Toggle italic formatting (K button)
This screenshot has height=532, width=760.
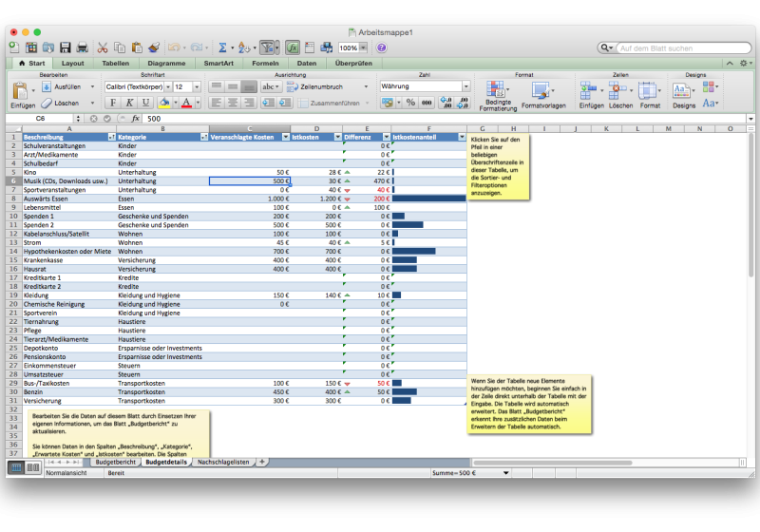point(129,103)
